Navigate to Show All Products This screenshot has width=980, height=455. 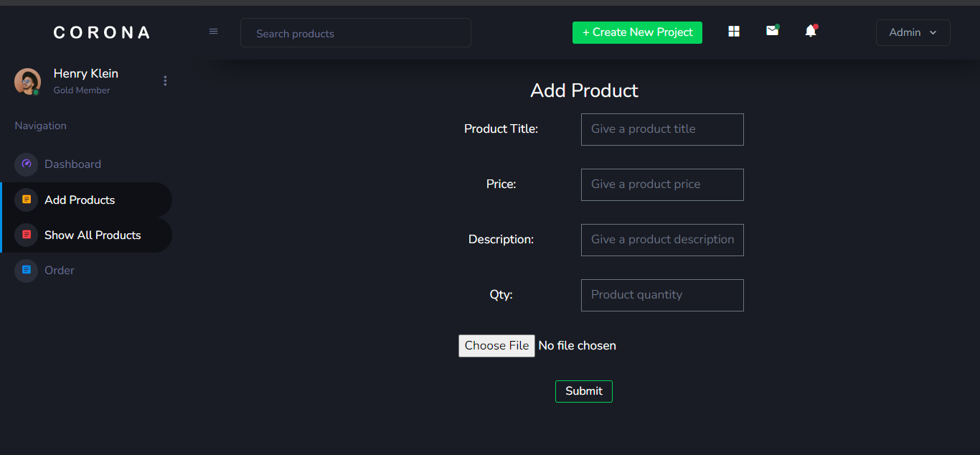tap(91, 235)
